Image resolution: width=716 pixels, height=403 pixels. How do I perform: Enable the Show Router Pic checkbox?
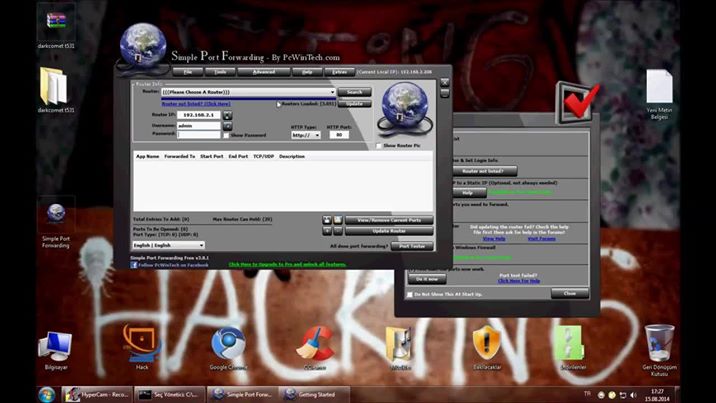click(x=379, y=146)
